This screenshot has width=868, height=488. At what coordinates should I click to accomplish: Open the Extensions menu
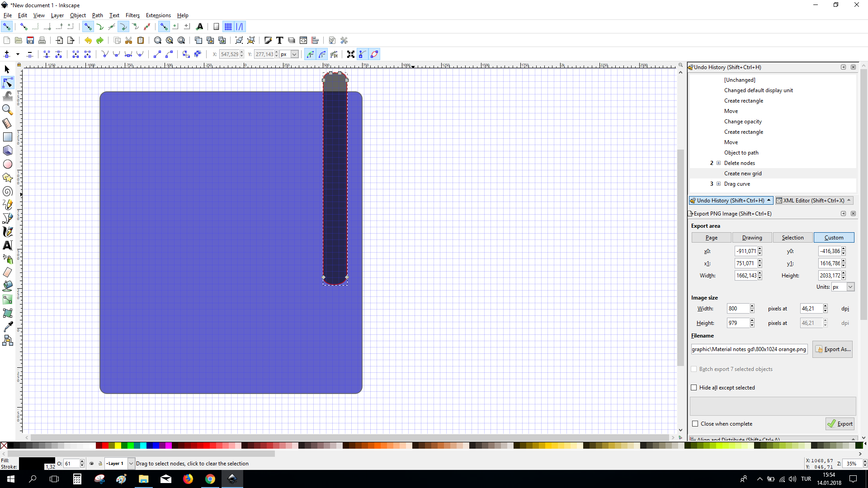pyautogui.click(x=158, y=15)
